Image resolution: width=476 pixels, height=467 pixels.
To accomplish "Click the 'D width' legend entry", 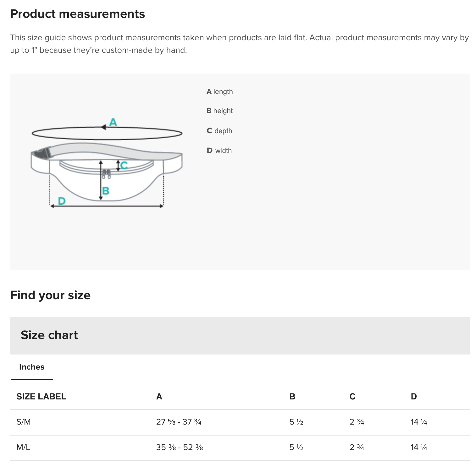I will (219, 151).
